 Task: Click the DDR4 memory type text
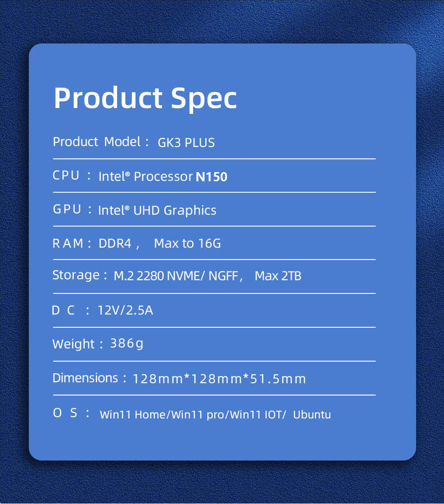pyautogui.click(x=115, y=244)
